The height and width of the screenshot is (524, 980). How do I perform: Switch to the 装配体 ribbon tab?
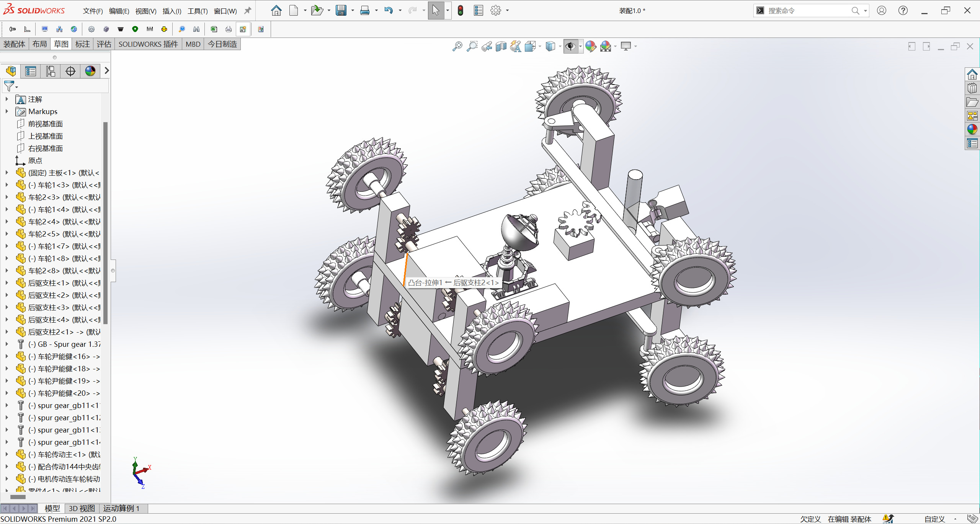(14, 44)
